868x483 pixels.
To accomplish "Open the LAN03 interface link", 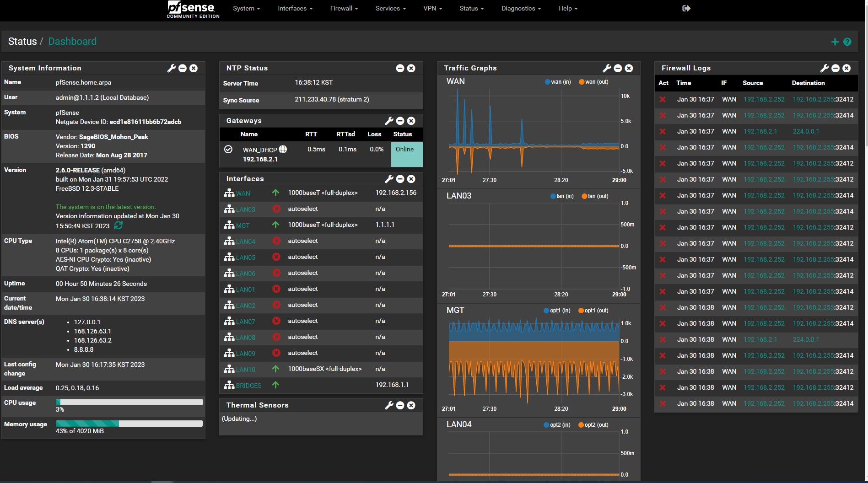I will pyautogui.click(x=246, y=209).
